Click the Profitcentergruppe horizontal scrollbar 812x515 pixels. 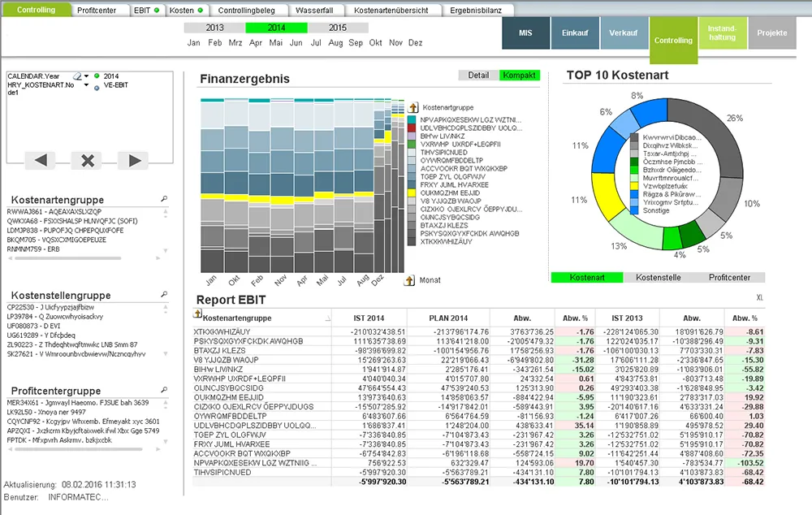[x=78, y=449]
